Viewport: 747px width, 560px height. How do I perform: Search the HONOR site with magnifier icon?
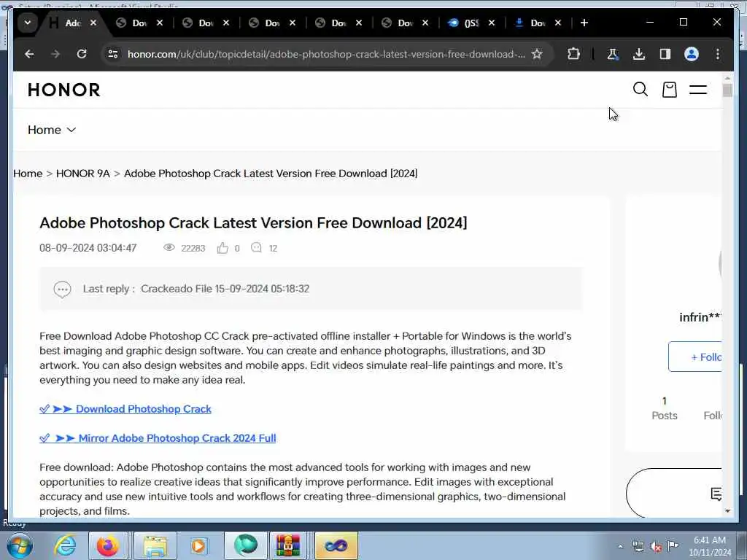pos(640,89)
